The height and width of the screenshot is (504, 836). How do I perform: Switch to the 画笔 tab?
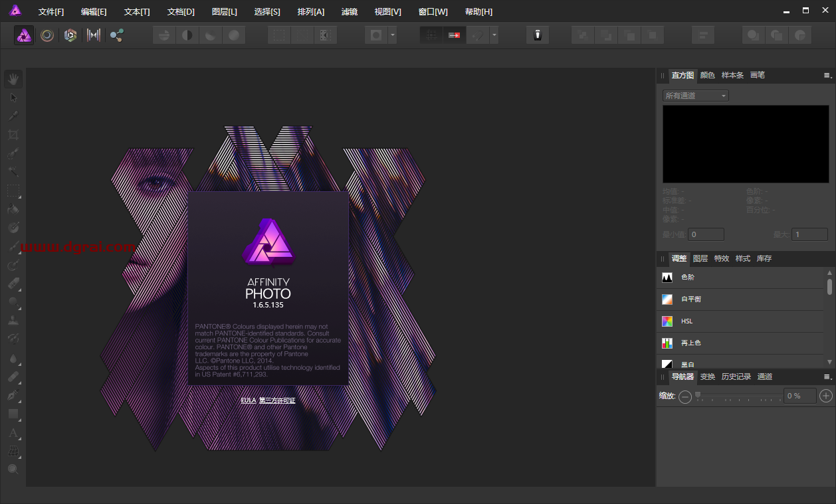(758, 76)
